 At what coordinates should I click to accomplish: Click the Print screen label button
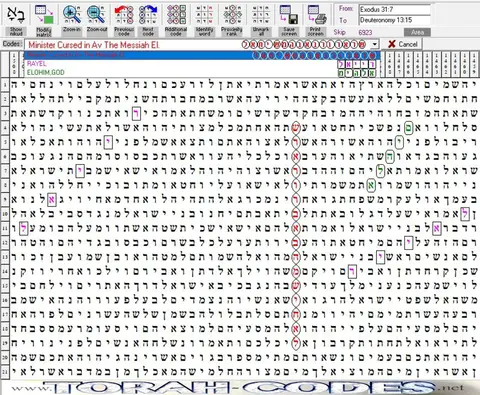pyautogui.click(x=316, y=32)
